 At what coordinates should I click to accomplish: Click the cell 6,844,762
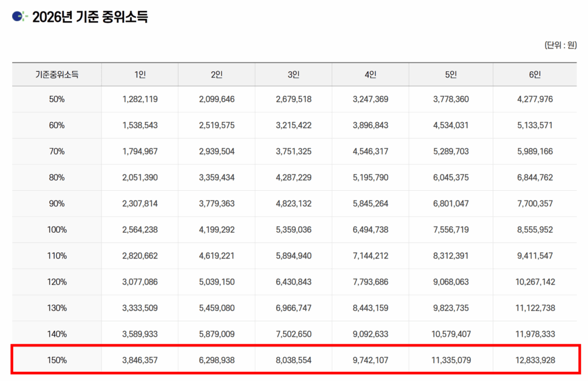(x=535, y=177)
